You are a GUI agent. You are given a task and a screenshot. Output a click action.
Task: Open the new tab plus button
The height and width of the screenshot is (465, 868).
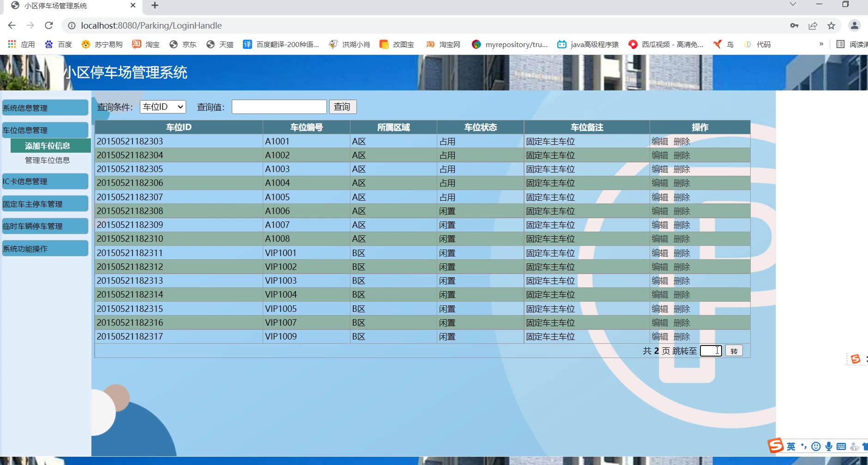coord(155,6)
